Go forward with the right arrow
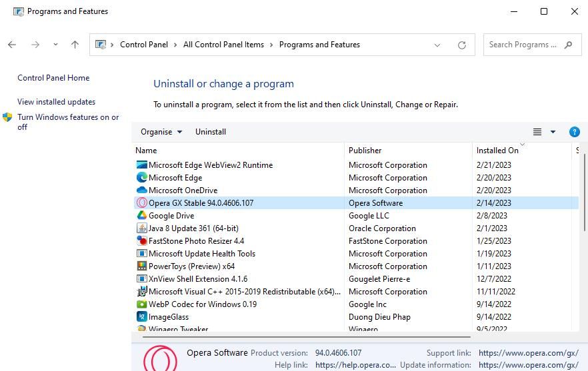588x371 pixels. [x=35, y=45]
